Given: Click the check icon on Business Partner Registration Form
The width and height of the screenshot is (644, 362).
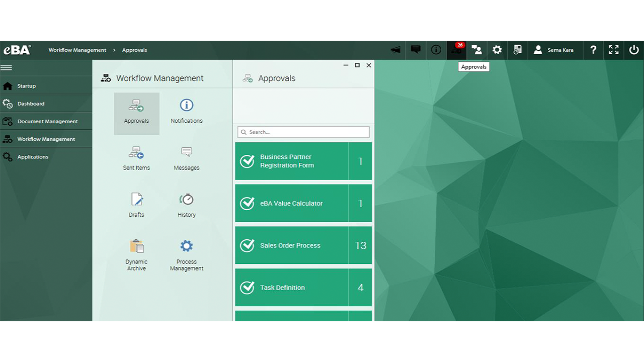Looking at the screenshot, I should (247, 161).
